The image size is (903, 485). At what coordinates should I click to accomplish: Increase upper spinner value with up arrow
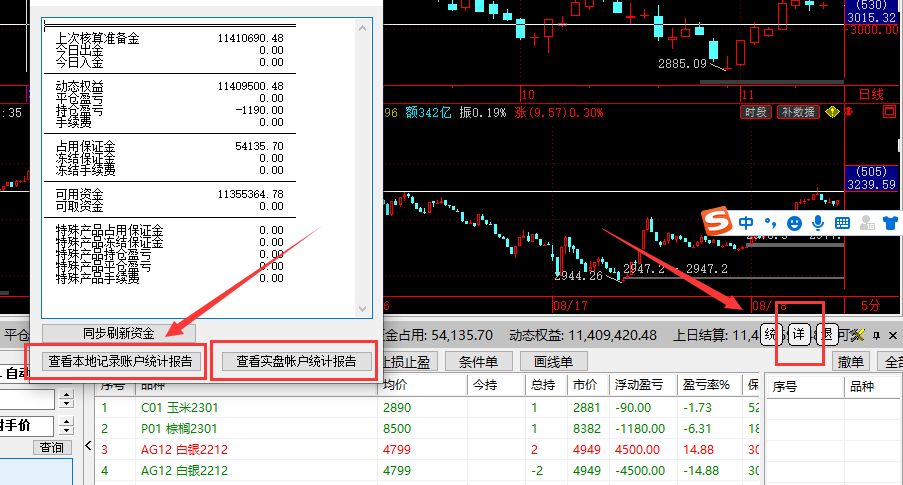coord(66,394)
